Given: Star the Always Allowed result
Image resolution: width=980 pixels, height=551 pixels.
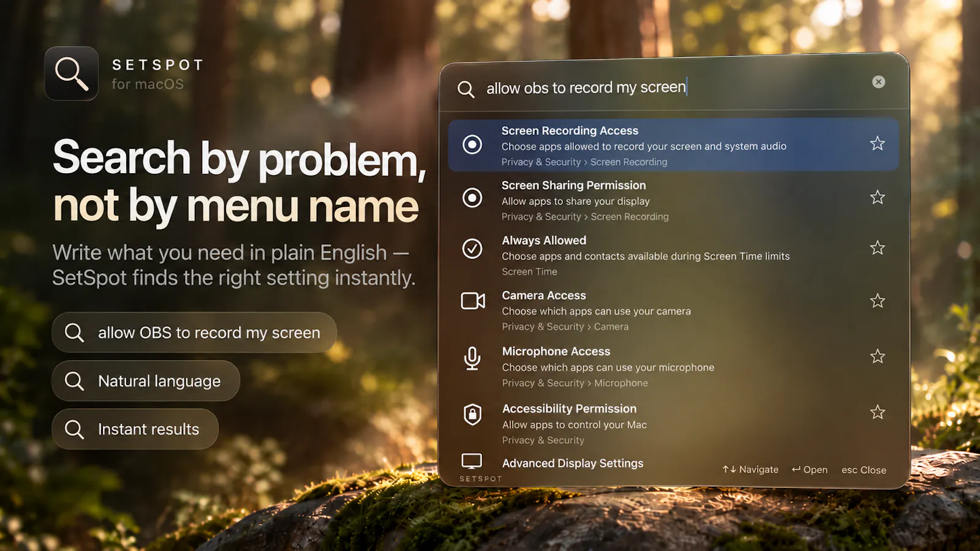Looking at the screenshot, I should (x=877, y=247).
